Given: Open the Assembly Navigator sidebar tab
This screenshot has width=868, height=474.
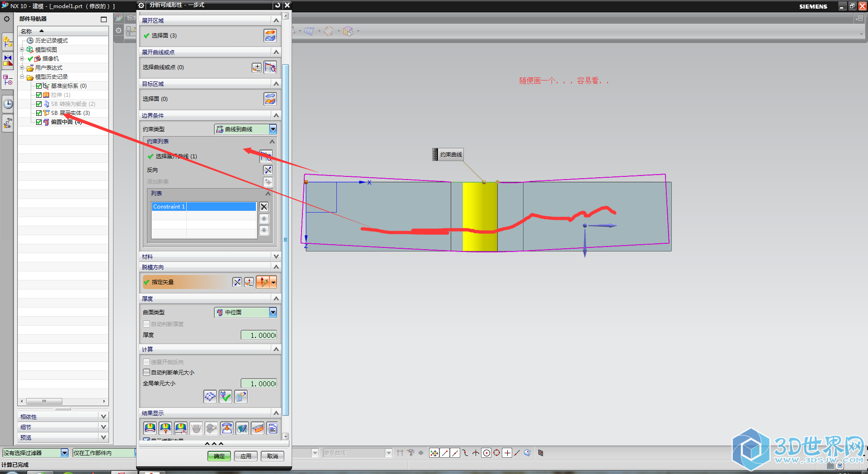Looking at the screenshot, I should click(8, 42).
